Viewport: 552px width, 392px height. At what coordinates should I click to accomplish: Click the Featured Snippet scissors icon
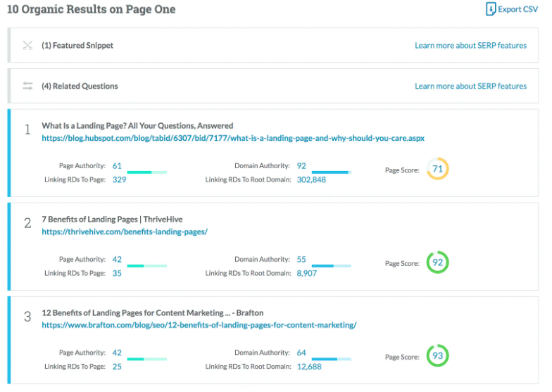tap(27, 46)
